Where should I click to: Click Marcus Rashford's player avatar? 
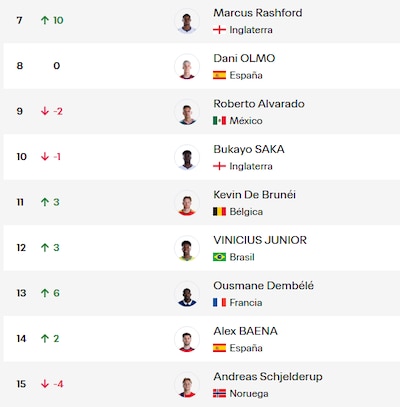(187, 21)
